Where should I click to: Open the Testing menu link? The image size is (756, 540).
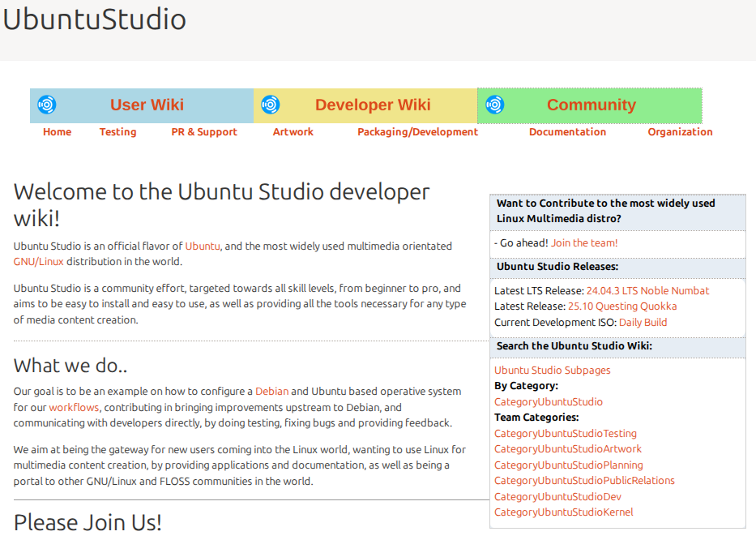117,131
